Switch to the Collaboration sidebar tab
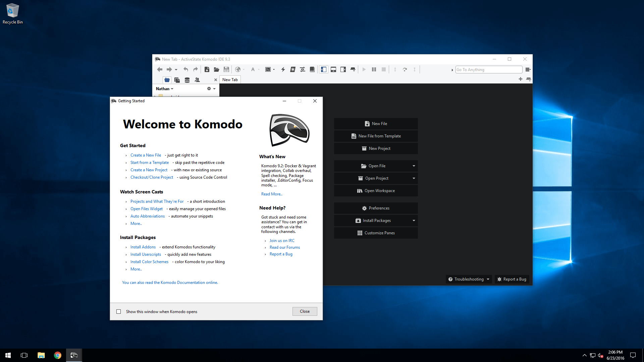The width and height of the screenshot is (644, 362). (x=197, y=80)
